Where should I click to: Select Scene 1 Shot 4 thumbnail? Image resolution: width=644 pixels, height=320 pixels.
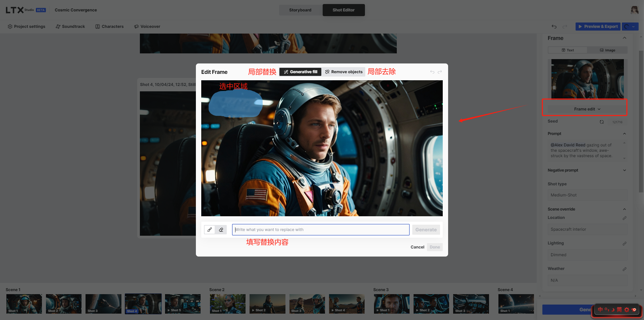point(143,304)
